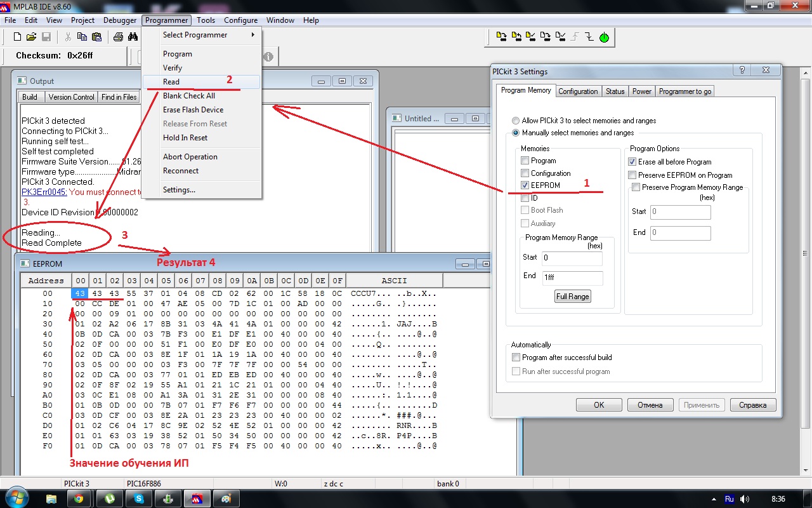
Task: Click the white-page Erase target device icon
Action: point(546,37)
